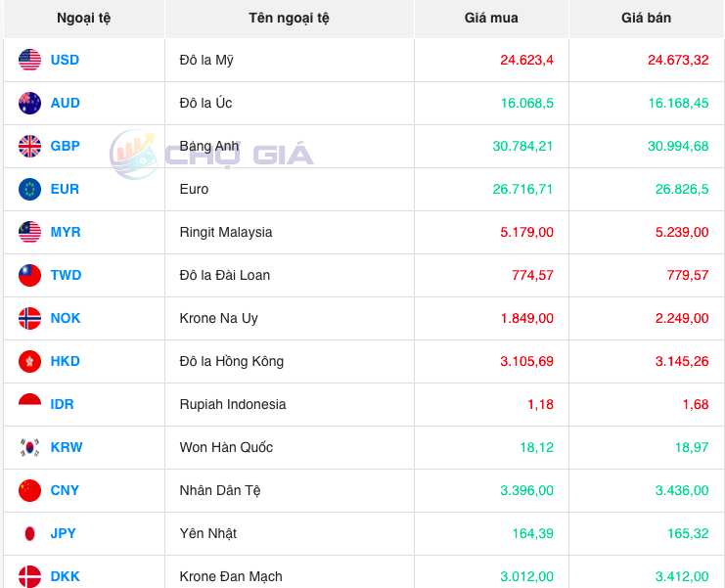
Task: Click the Malaysian flag icon
Action: 29,232
